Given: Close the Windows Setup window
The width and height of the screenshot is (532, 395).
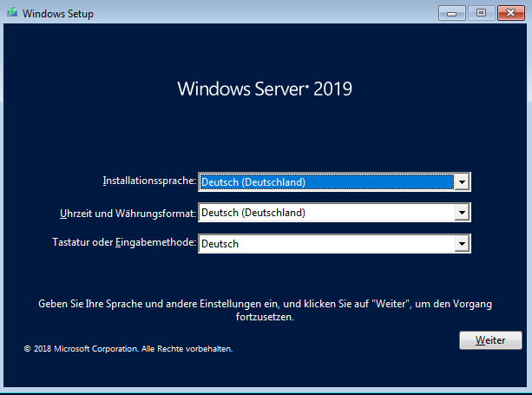Looking at the screenshot, I should (x=511, y=13).
